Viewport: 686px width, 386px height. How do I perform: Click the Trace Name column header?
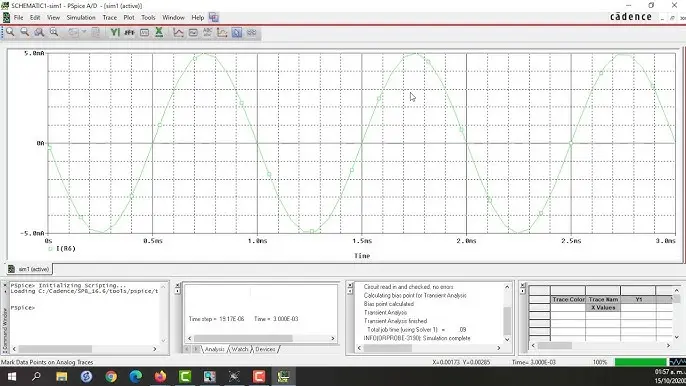coord(603,299)
